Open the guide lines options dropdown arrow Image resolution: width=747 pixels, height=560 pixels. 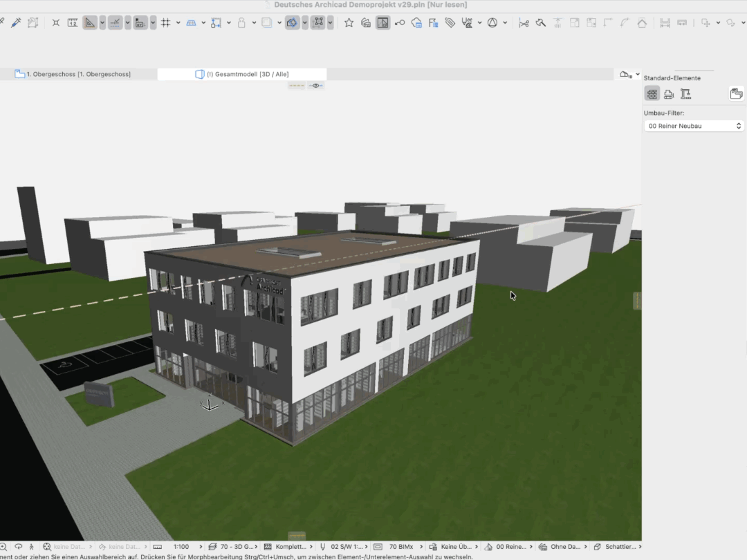[102, 22]
